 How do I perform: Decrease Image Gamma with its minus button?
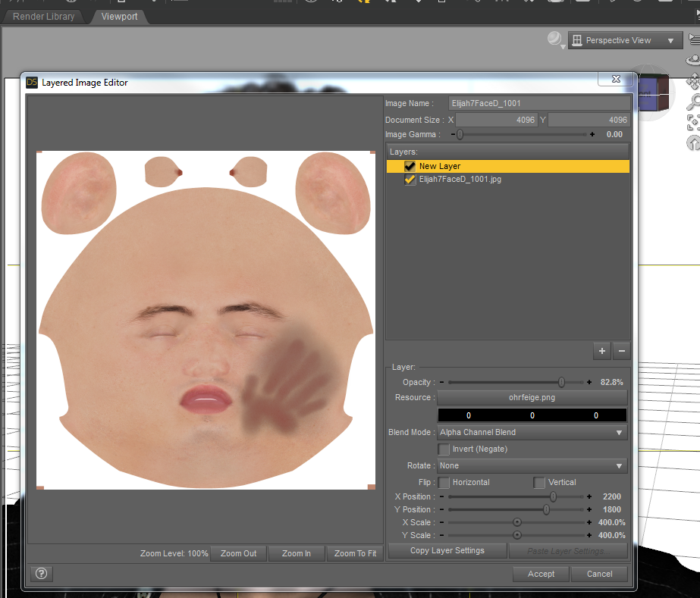(x=453, y=134)
